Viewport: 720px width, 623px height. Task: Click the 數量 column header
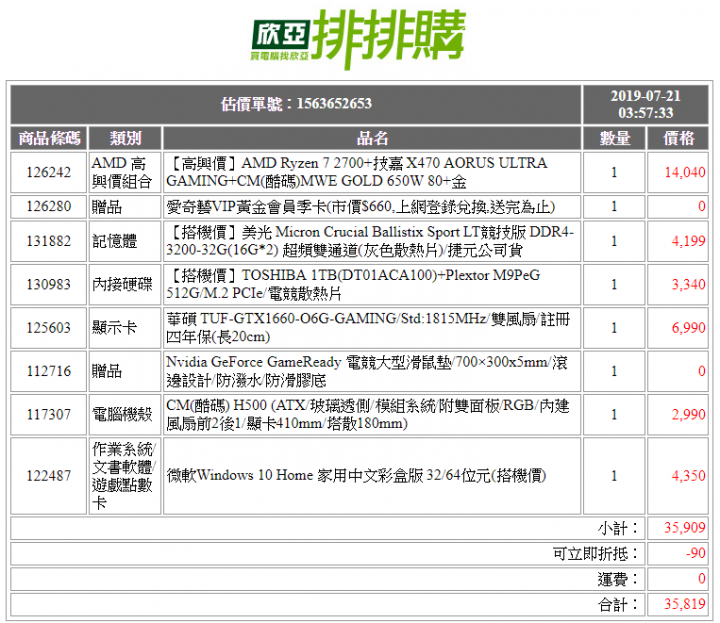[x=614, y=138]
